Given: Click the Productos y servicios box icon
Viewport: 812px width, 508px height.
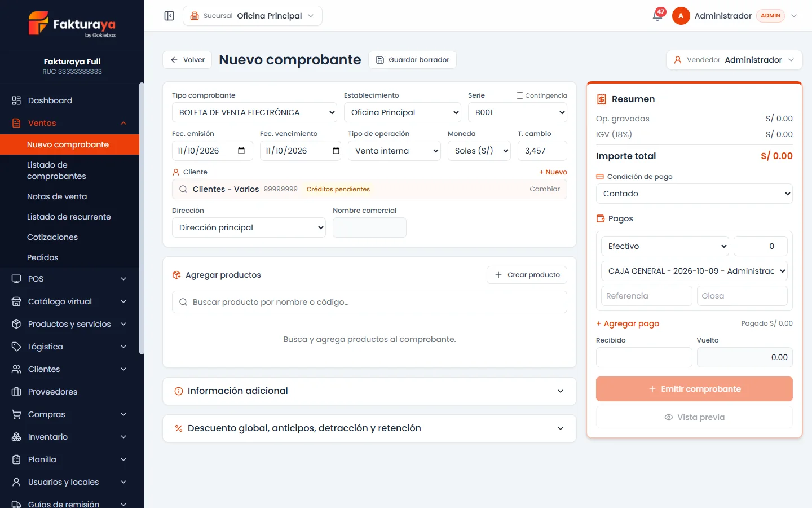Looking at the screenshot, I should (x=16, y=324).
